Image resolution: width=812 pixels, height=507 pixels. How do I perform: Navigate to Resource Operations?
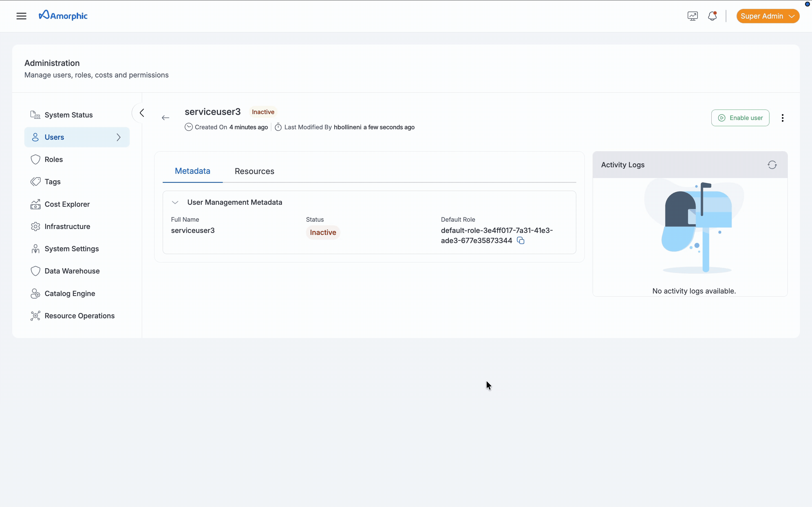pyautogui.click(x=79, y=316)
